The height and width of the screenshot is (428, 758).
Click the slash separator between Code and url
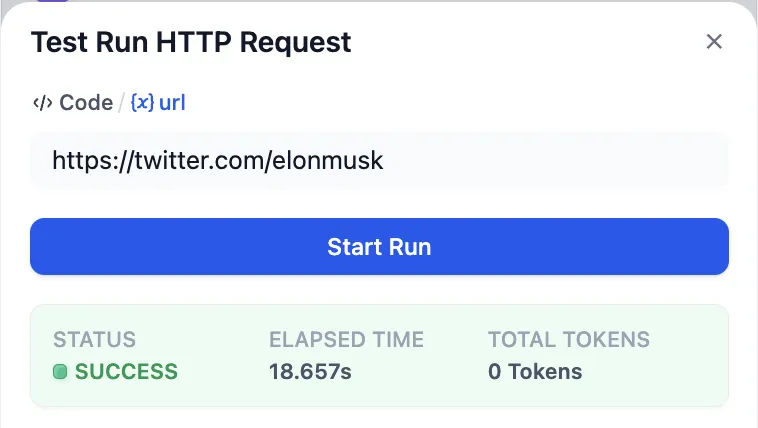122,103
